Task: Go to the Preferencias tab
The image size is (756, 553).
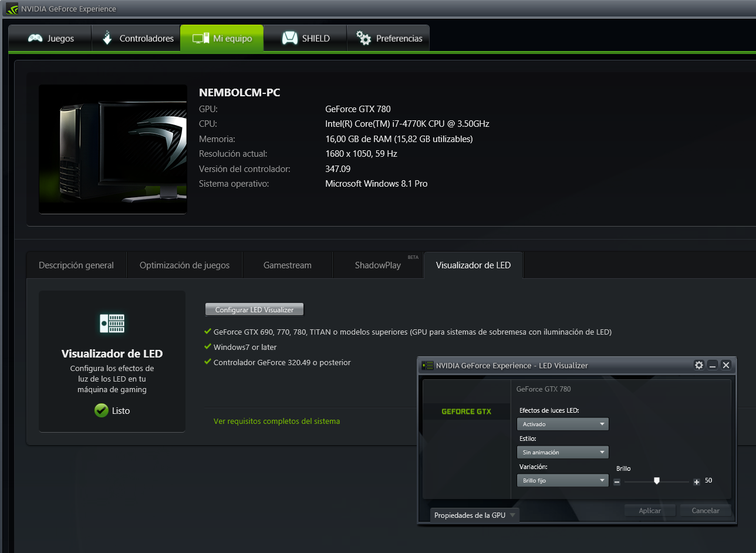Action: point(388,39)
